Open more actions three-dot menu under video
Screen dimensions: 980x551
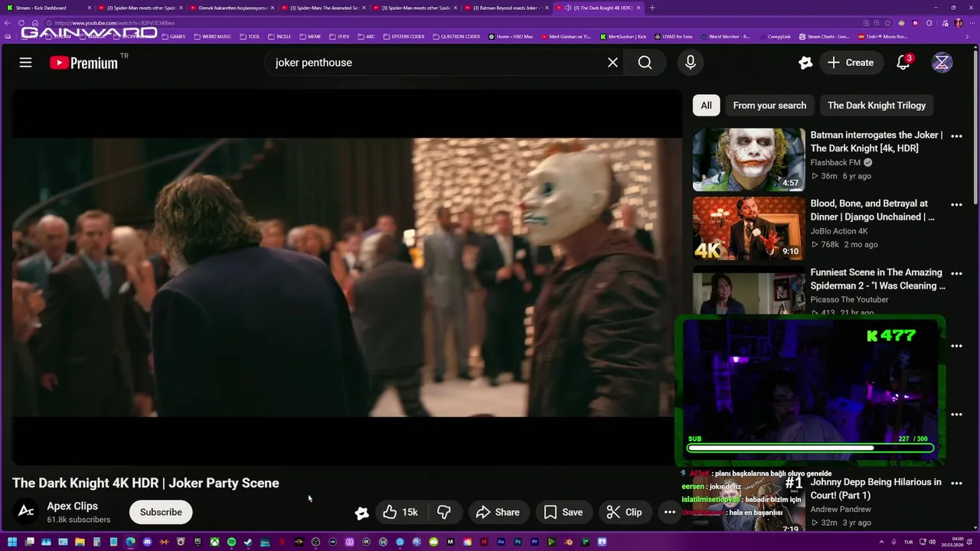pos(669,512)
